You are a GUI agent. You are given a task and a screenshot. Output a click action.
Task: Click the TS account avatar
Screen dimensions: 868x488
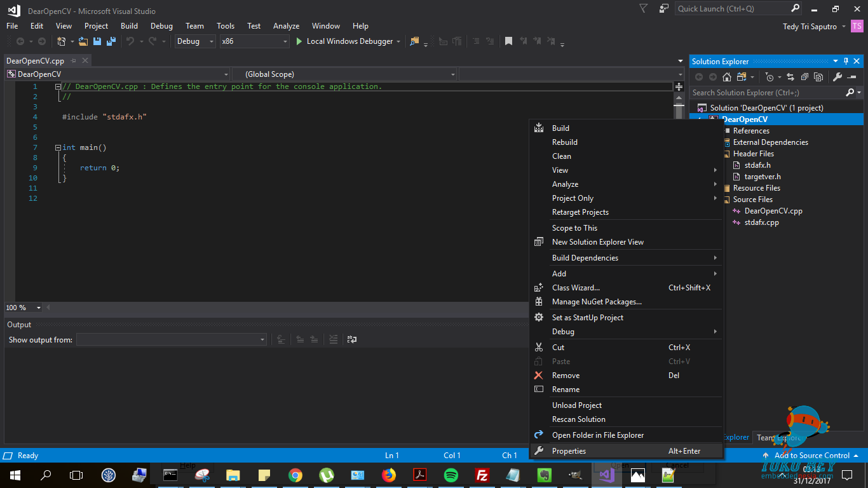click(x=857, y=27)
